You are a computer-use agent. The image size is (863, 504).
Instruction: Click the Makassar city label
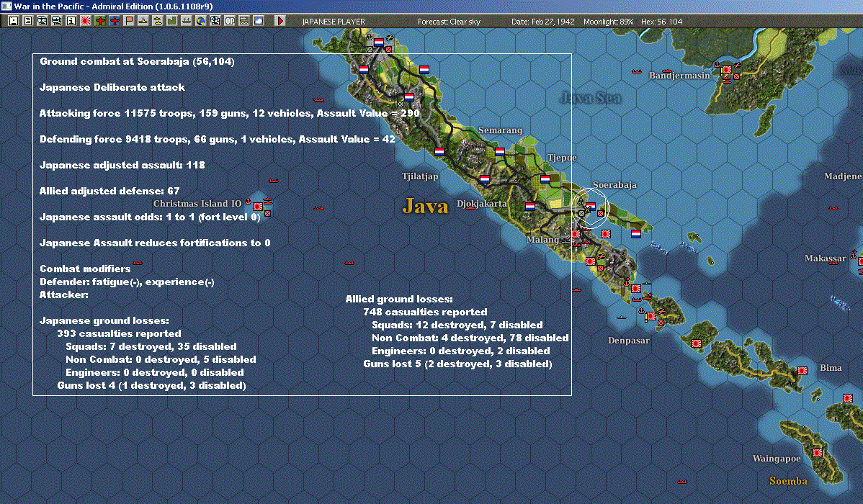(825, 258)
